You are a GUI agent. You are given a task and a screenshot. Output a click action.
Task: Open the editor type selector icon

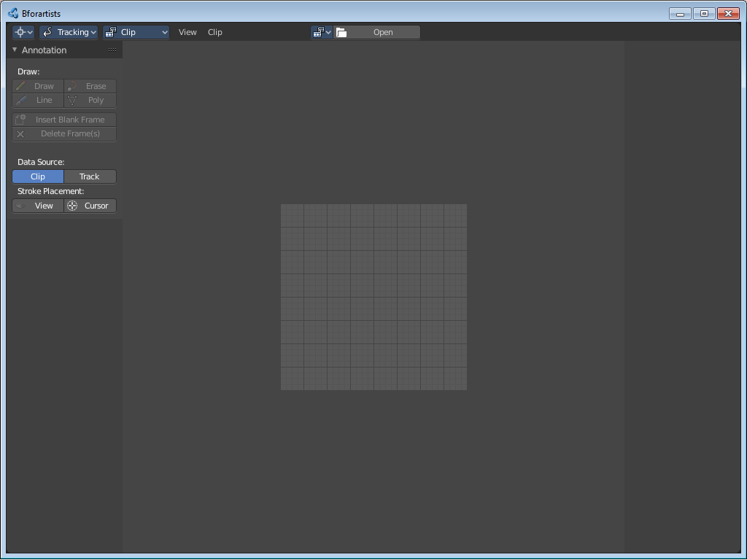pos(23,32)
